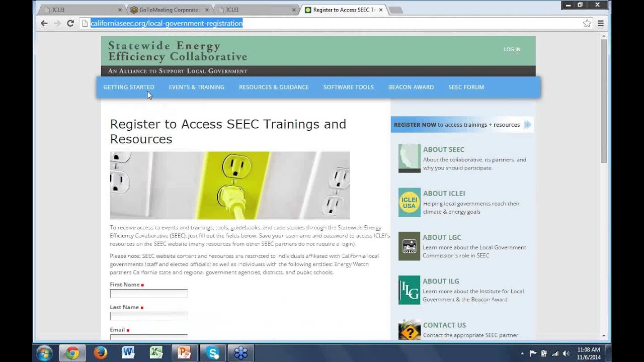
Task: Open the Contact Us heading link
Action: [x=444, y=325]
